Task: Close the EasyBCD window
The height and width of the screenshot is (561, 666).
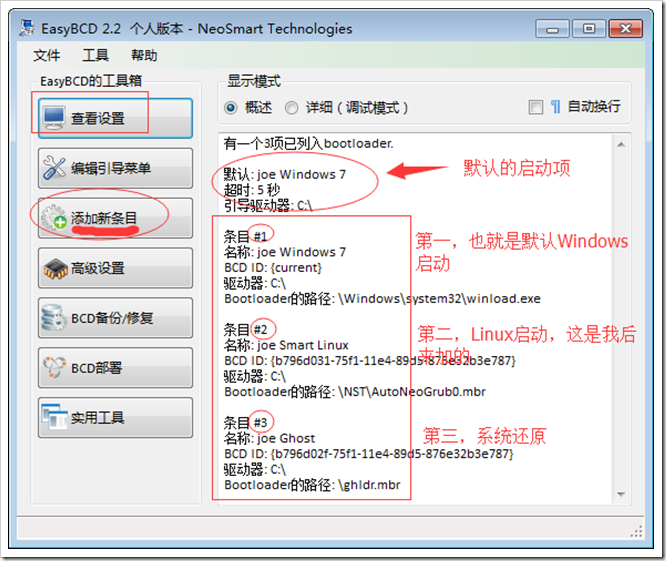Action: pyautogui.click(x=626, y=29)
